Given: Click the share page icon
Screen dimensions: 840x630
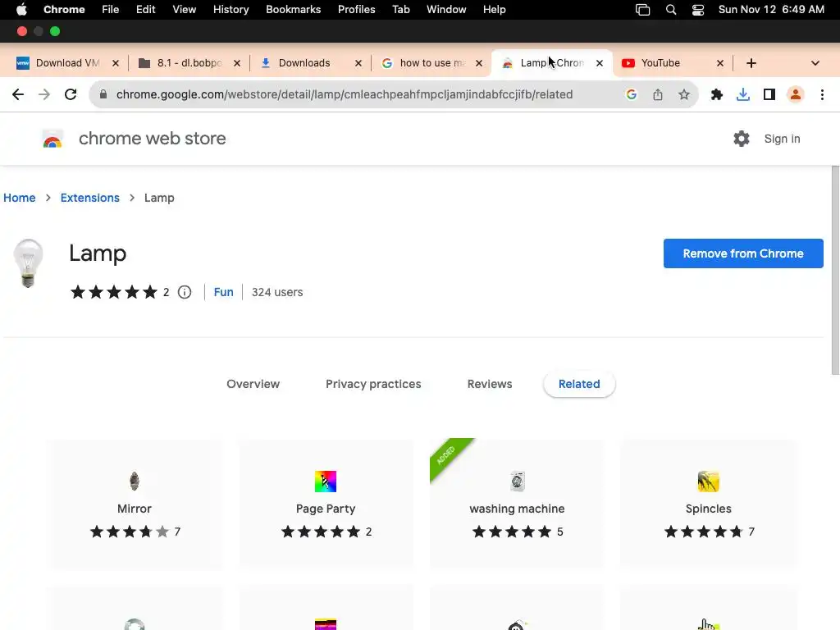Looking at the screenshot, I should [x=658, y=94].
